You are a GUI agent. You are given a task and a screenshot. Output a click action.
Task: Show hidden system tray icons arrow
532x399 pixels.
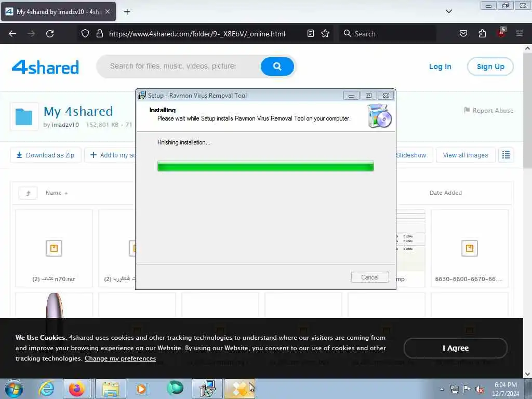(442, 389)
